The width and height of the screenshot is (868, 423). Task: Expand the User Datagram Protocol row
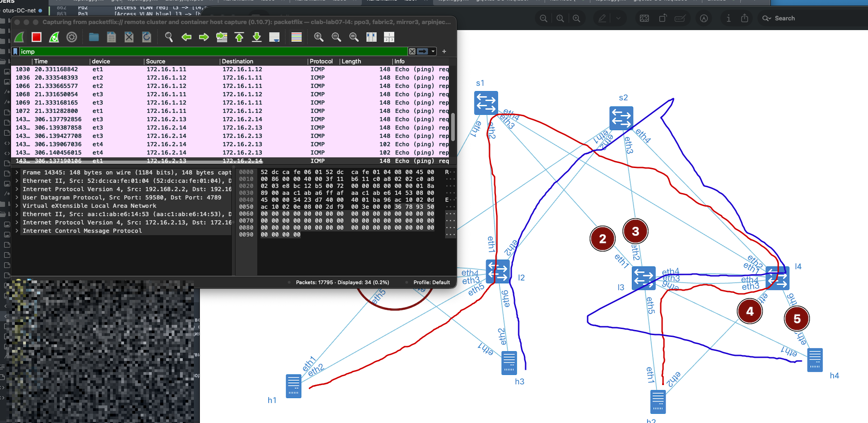coord(17,198)
